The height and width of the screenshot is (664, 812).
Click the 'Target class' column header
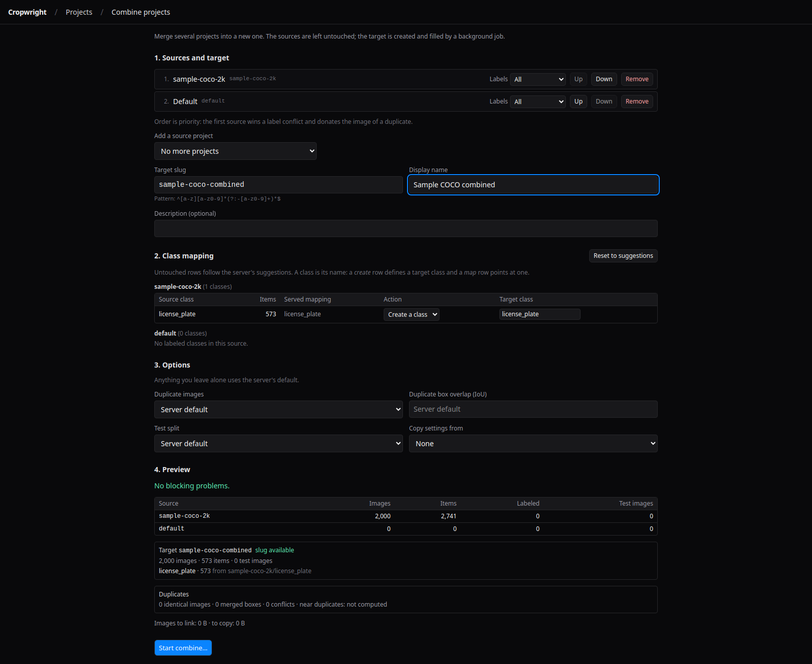516,300
